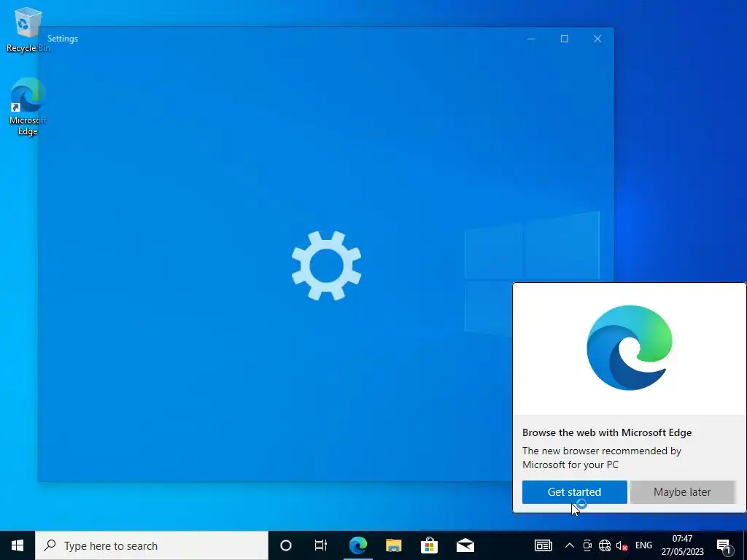This screenshot has width=747, height=560.
Task: Open the Windows Start menu
Action: 18,545
